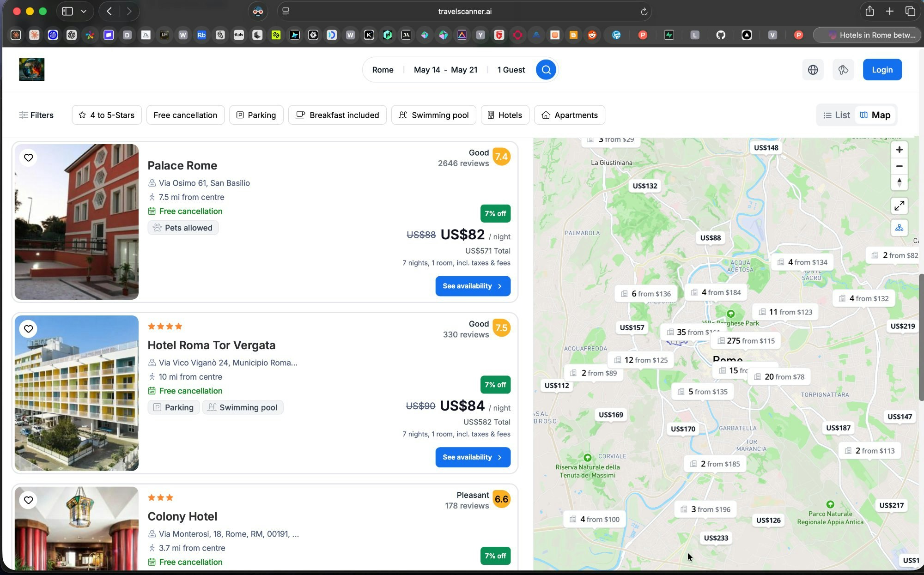Zoom out on the map

pyautogui.click(x=900, y=166)
